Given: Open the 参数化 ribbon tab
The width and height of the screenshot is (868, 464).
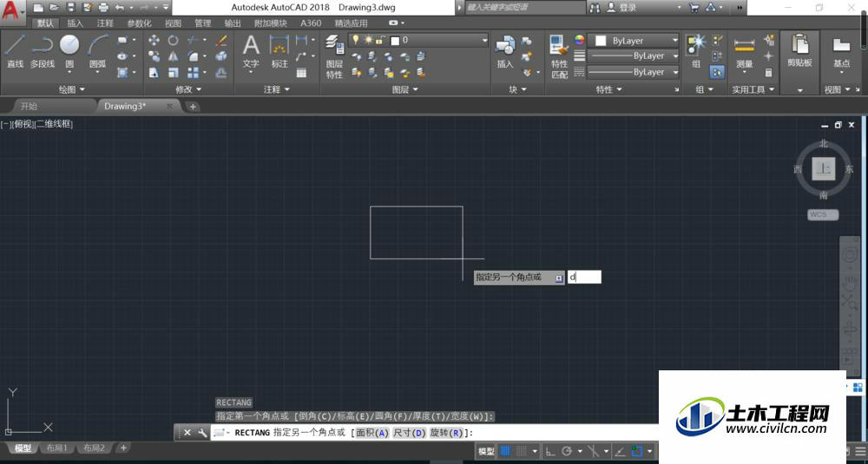Looking at the screenshot, I should click(x=139, y=23).
